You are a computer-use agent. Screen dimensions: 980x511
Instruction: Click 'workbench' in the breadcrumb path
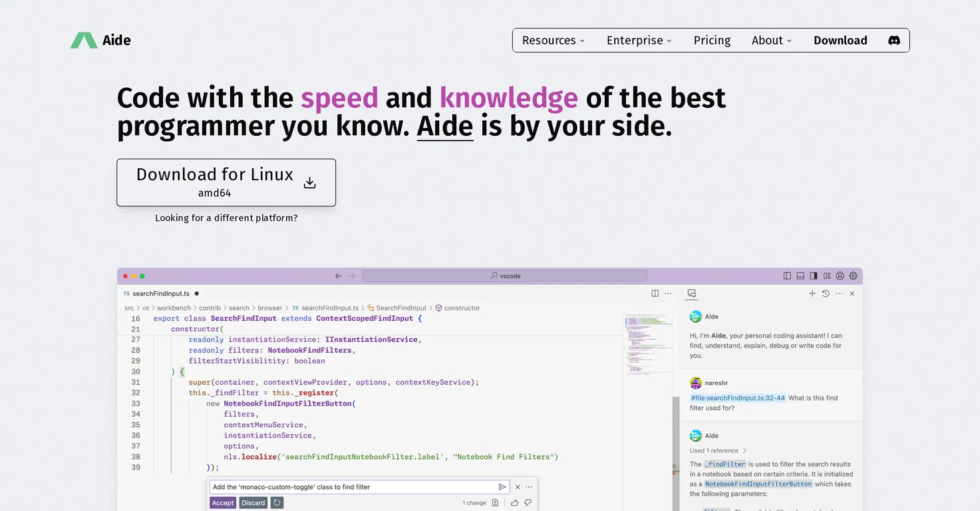click(174, 308)
